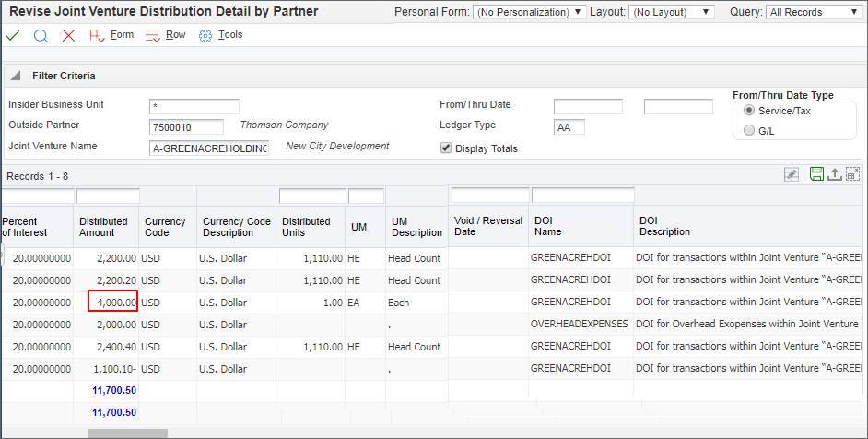Viewport: 868px width, 439px height.
Task: Click the OVERHEADEXPENSES DOI Name cell
Action: [580, 324]
